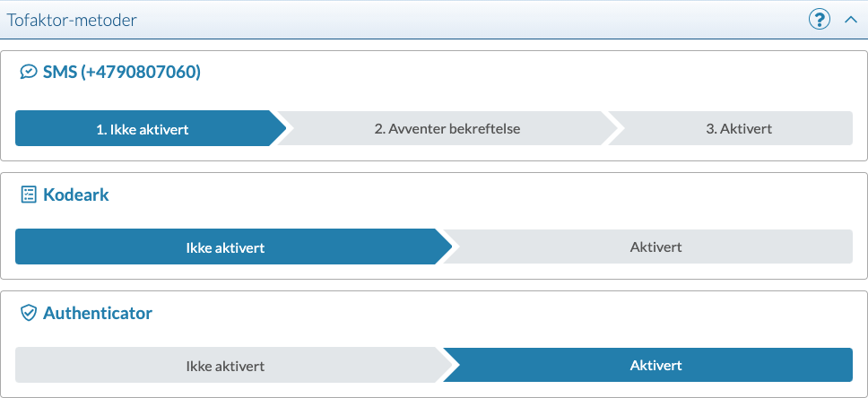This screenshot has width=868, height=398.
Task: Click the 'Tofaktor-metoder' panel title
Action: point(72,20)
